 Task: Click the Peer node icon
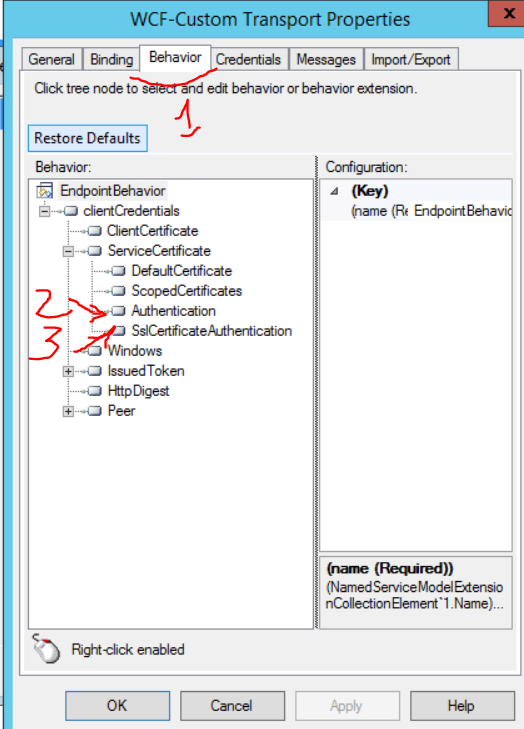point(94,411)
